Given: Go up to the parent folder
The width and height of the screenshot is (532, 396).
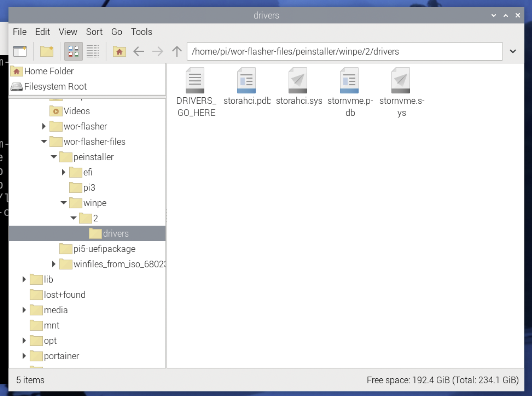Looking at the screenshot, I should [177, 51].
